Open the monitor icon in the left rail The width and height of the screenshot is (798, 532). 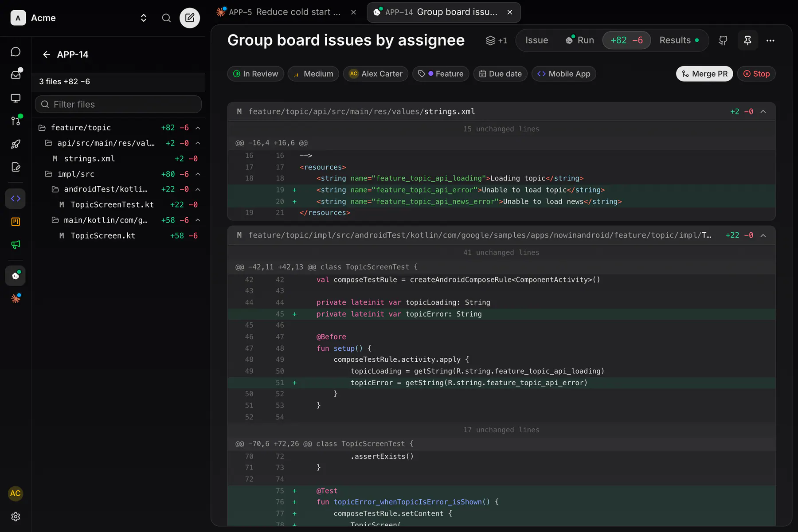(16, 98)
